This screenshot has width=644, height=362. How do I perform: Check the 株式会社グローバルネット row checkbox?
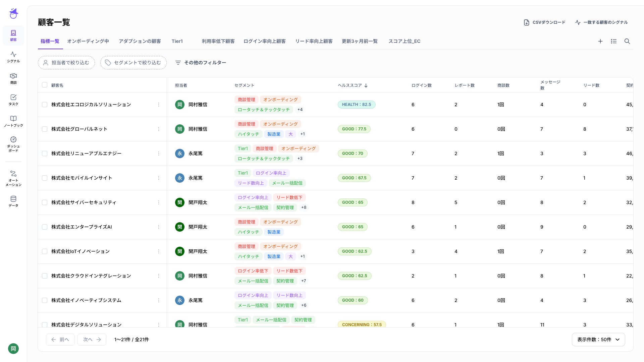point(45,129)
